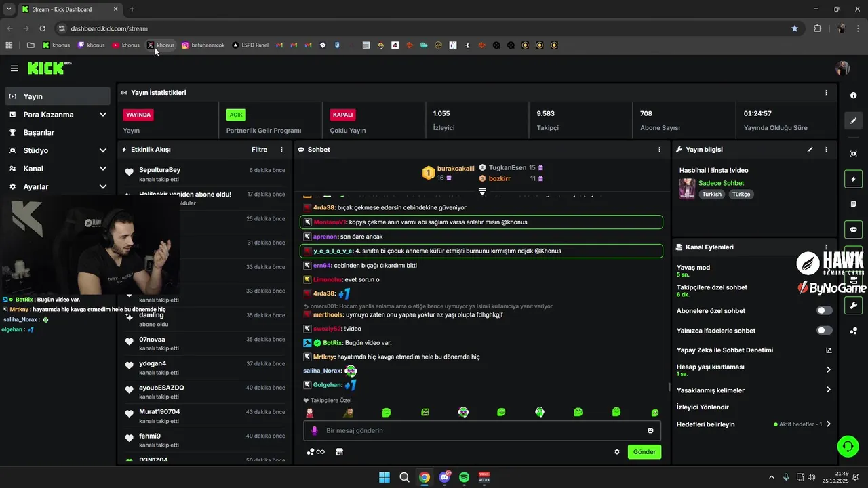868x488 pixels.
Task: Click İzleyici Yönlendir
Action: point(703,407)
